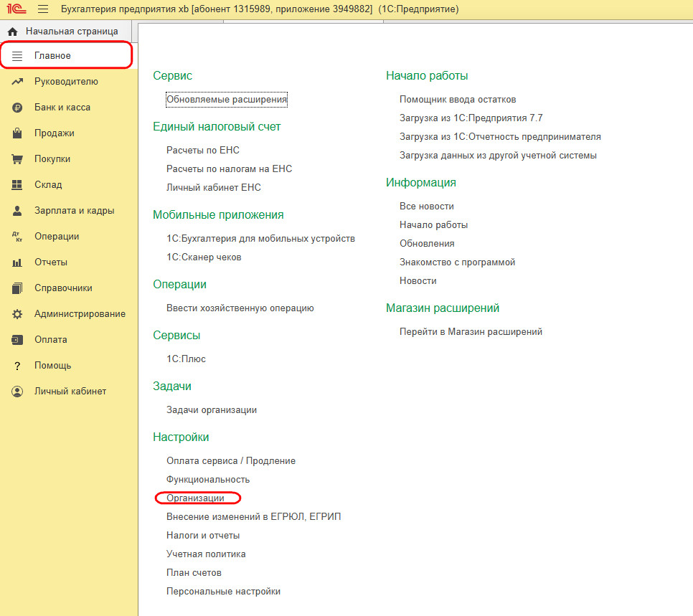Screen dimensions: 693x616
Task: Click the Банк и касса ruble icon
Action: pos(17,108)
